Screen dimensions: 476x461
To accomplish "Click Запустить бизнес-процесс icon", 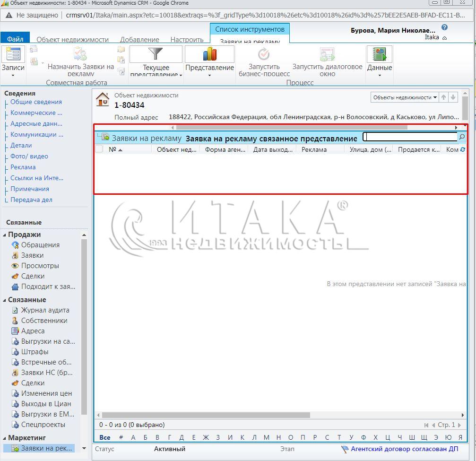I will pos(264,54).
